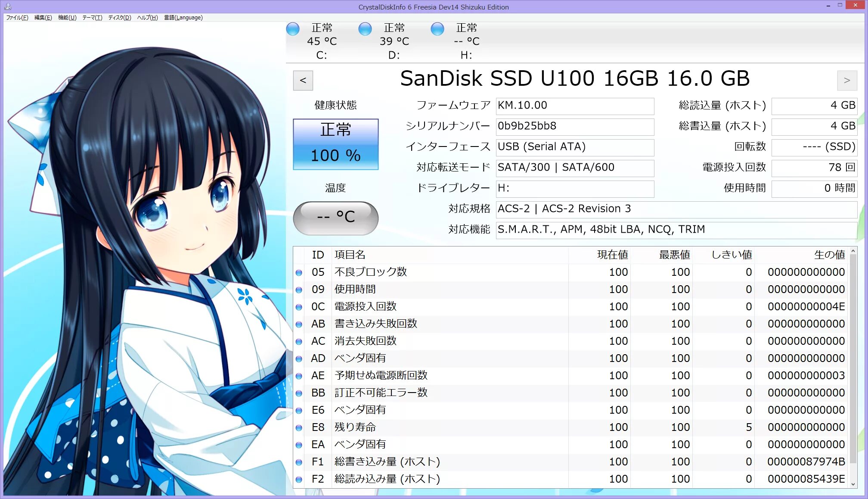868x499 pixels.
Task: Select the 予期せぬ電源断回数 row
Action: (x=571, y=376)
